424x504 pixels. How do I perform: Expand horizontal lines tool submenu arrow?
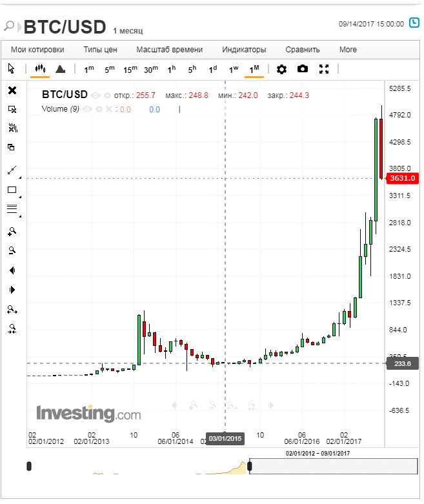coord(20,216)
